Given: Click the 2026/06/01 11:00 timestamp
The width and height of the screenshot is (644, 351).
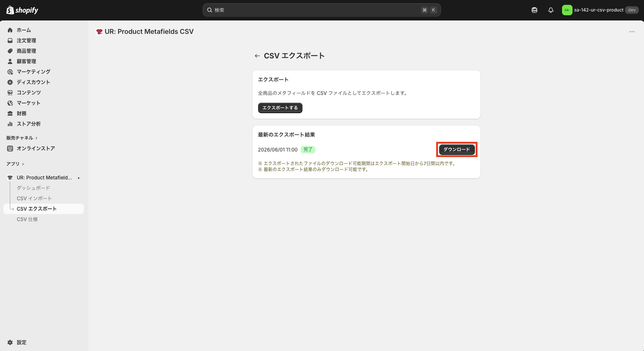Looking at the screenshot, I should coord(278,150).
